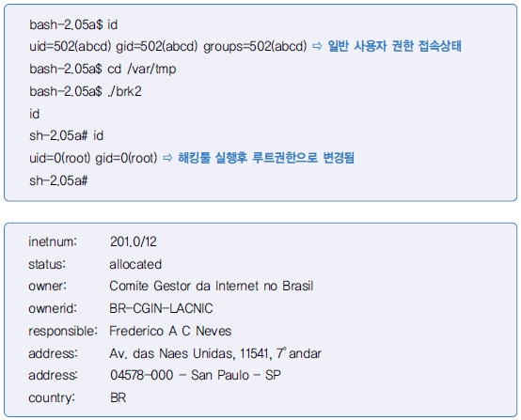The width and height of the screenshot is (521, 420).
Task: Click the uid=0(root) gid=0(root) output
Action: 93,158
